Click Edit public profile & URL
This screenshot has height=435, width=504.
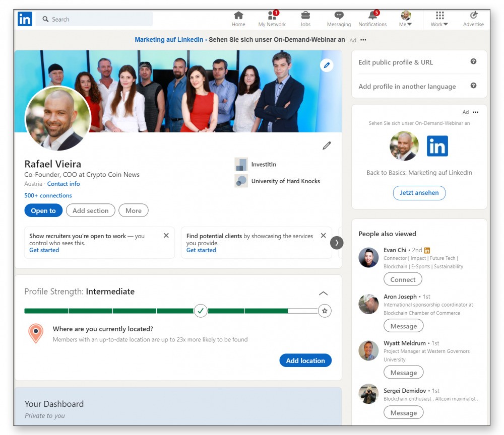396,62
